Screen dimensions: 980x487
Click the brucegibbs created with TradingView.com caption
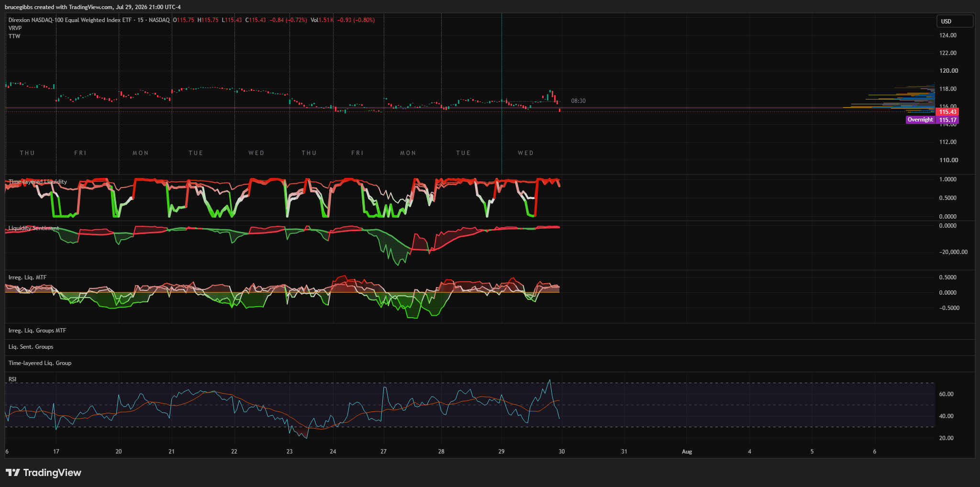93,7
